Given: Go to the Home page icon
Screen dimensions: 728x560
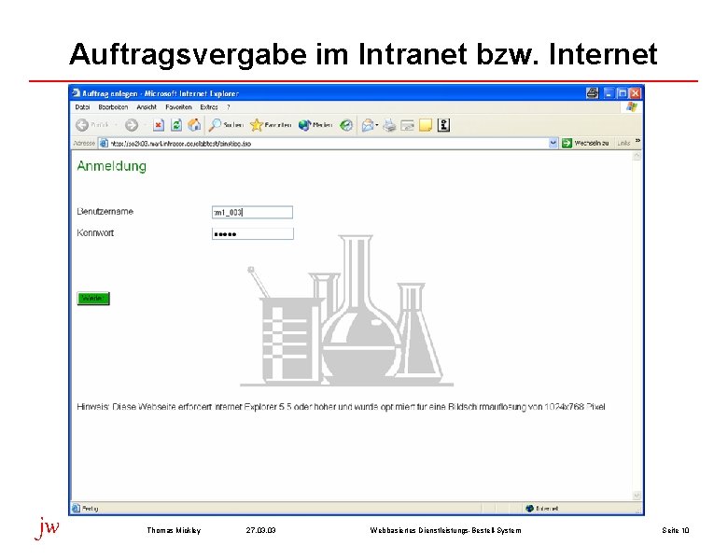Looking at the screenshot, I should click(194, 125).
